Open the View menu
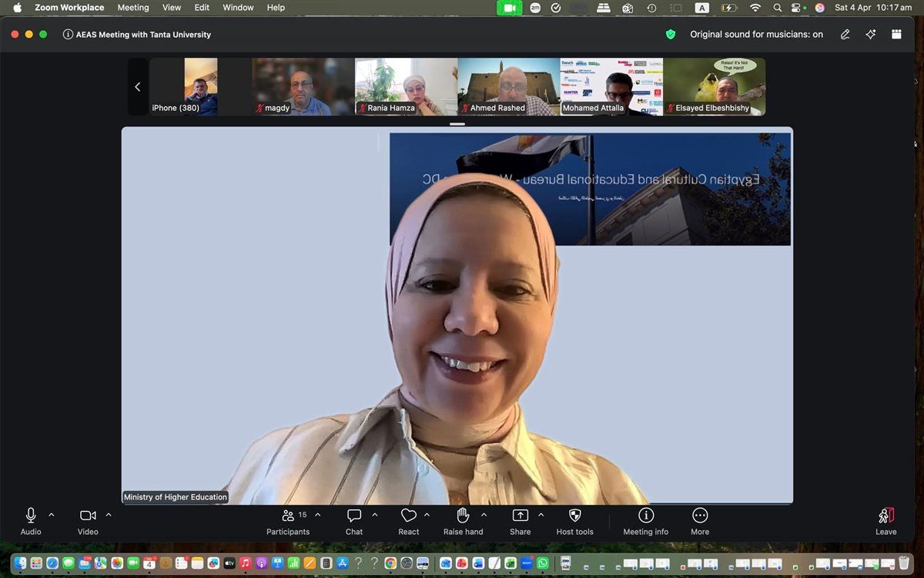 (x=172, y=8)
